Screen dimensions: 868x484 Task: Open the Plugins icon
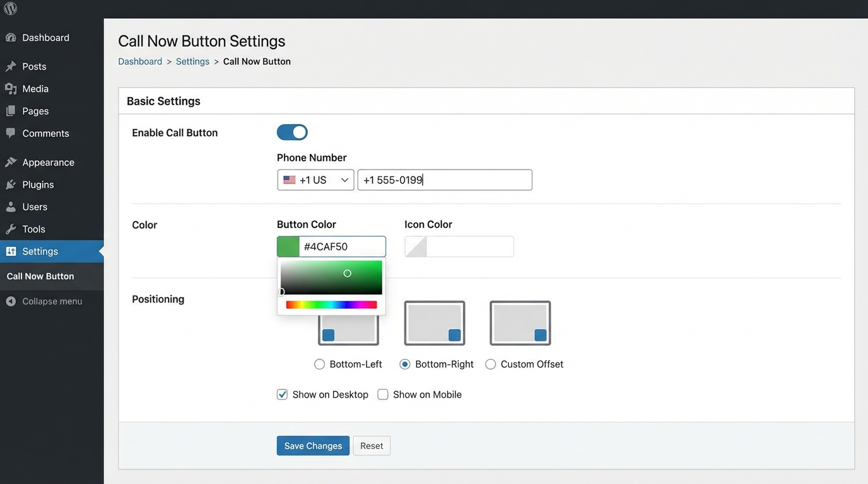[x=11, y=184]
